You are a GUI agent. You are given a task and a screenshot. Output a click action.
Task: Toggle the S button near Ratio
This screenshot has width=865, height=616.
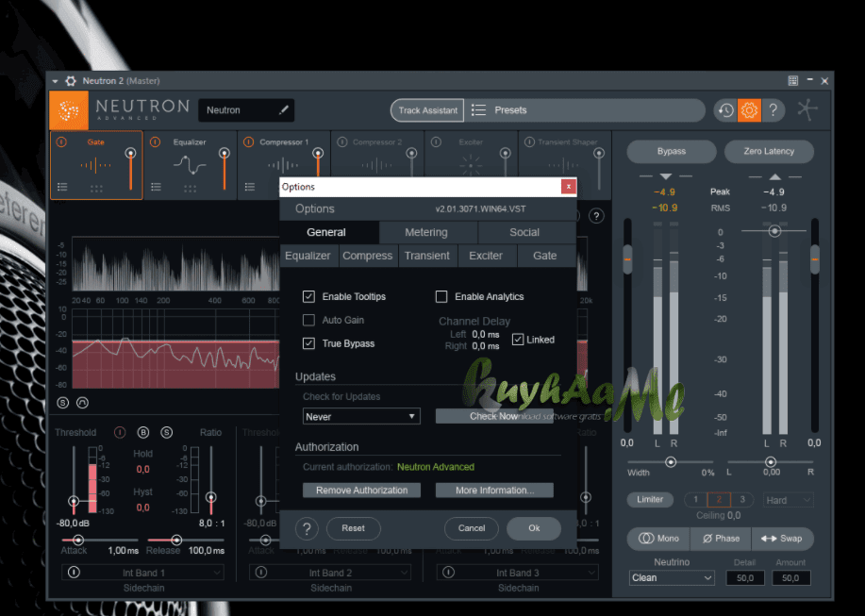point(167,432)
